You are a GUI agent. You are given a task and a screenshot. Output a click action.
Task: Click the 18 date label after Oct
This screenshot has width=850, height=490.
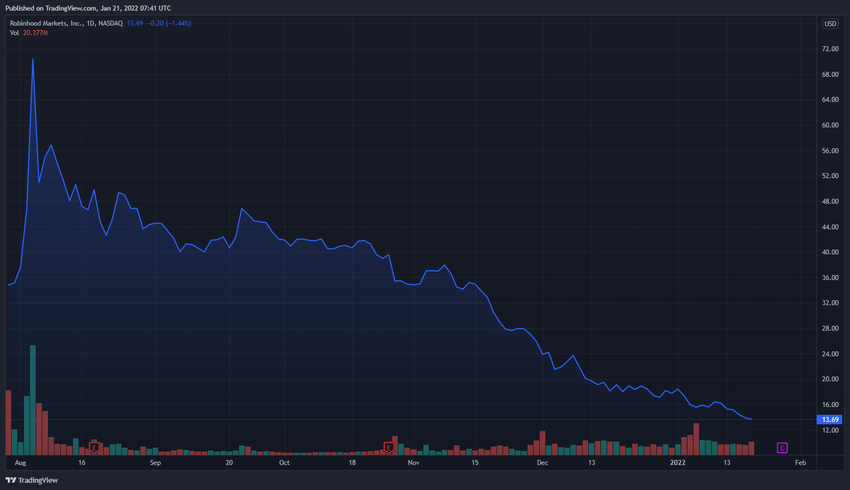pos(352,463)
